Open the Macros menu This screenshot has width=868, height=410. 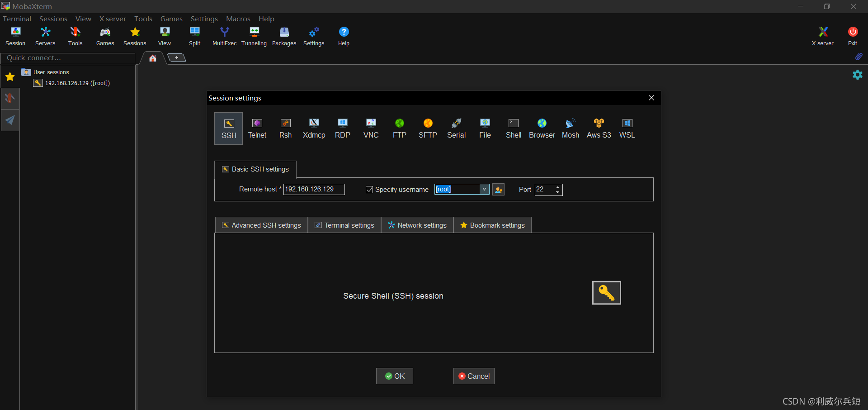point(238,19)
